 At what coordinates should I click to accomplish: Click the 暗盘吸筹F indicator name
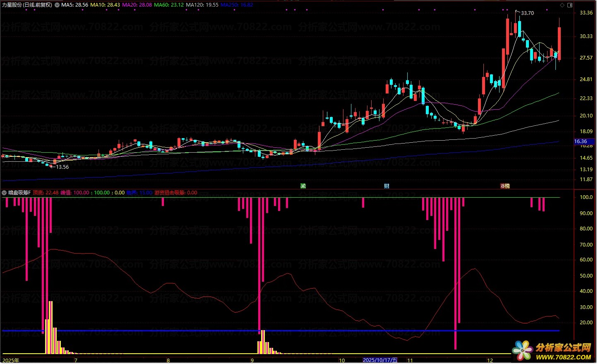point(19,193)
